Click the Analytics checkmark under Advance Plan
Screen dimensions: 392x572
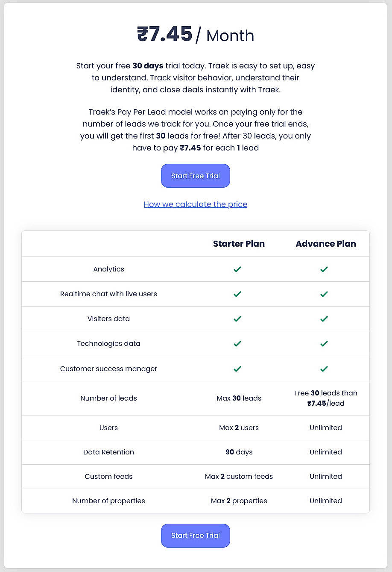point(324,269)
